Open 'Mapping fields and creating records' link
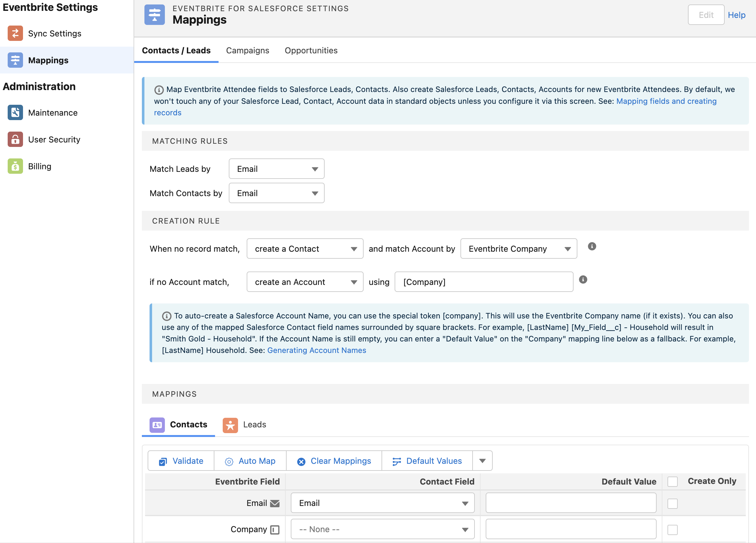Image resolution: width=756 pixels, height=543 pixels. [666, 101]
